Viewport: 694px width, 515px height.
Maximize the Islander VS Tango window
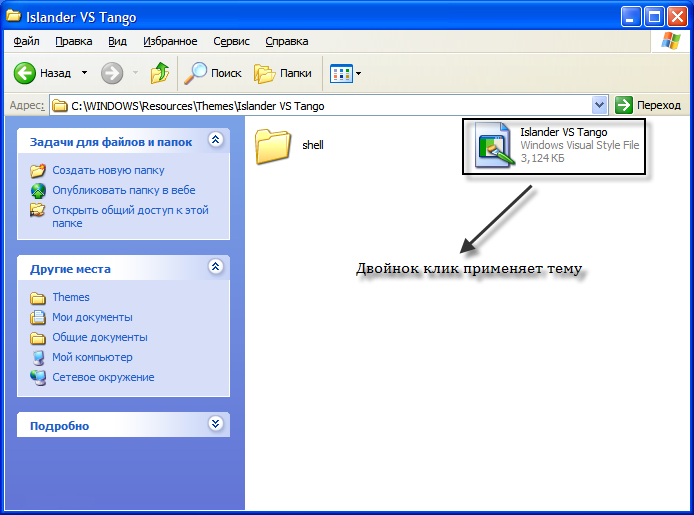[x=654, y=17]
